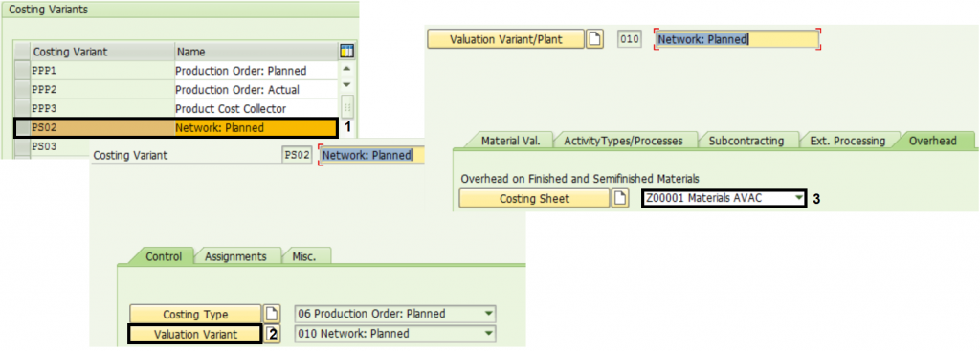Image resolution: width=980 pixels, height=351 pixels.
Task: Click create icon next to Valuation Variant/Plant
Action: tap(595, 39)
